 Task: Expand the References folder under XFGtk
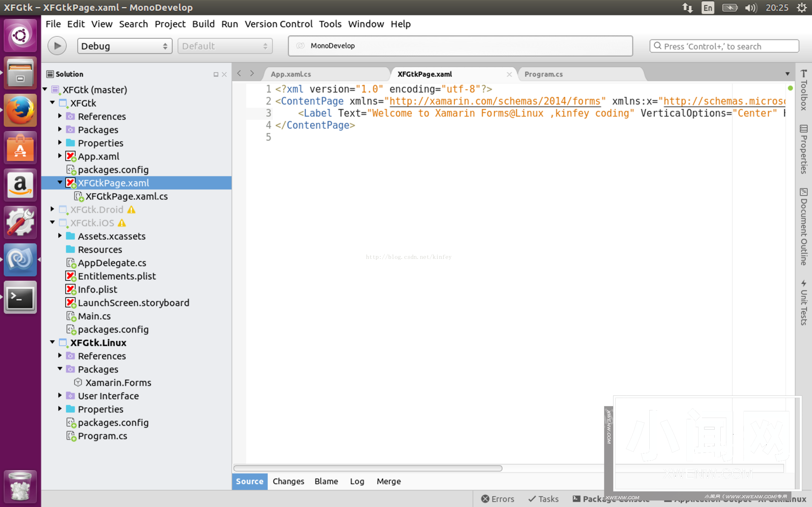(60, 116)
